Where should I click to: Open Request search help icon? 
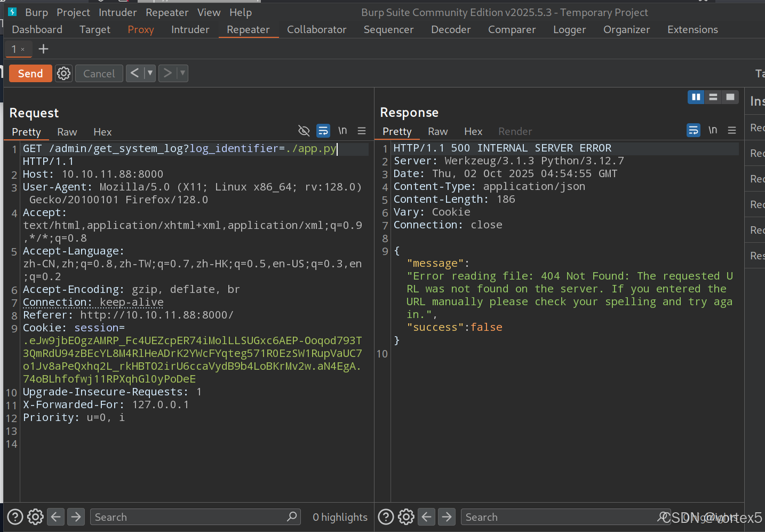coord(15,517)
